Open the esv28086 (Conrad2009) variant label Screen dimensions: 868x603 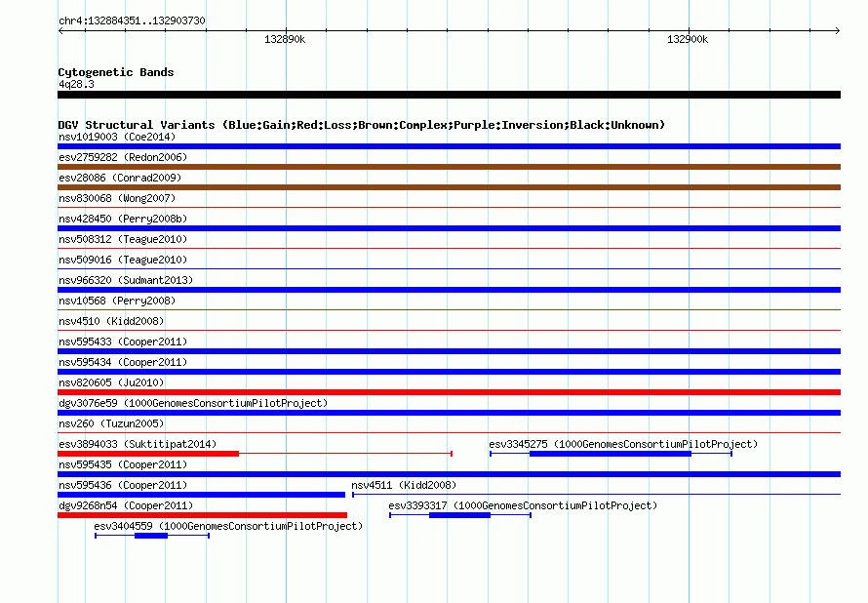point(120,178)
